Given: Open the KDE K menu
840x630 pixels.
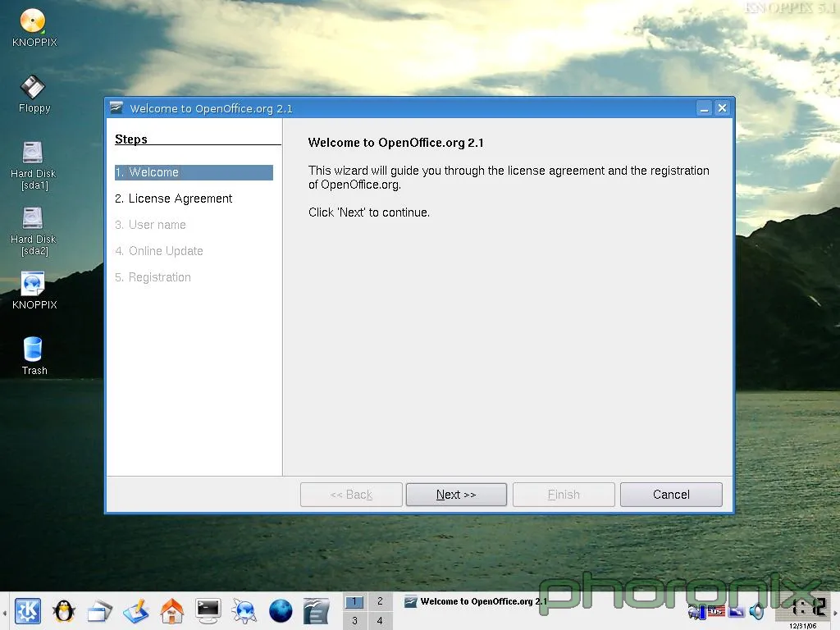Looking at the screenshot, I should coord(28,610).
